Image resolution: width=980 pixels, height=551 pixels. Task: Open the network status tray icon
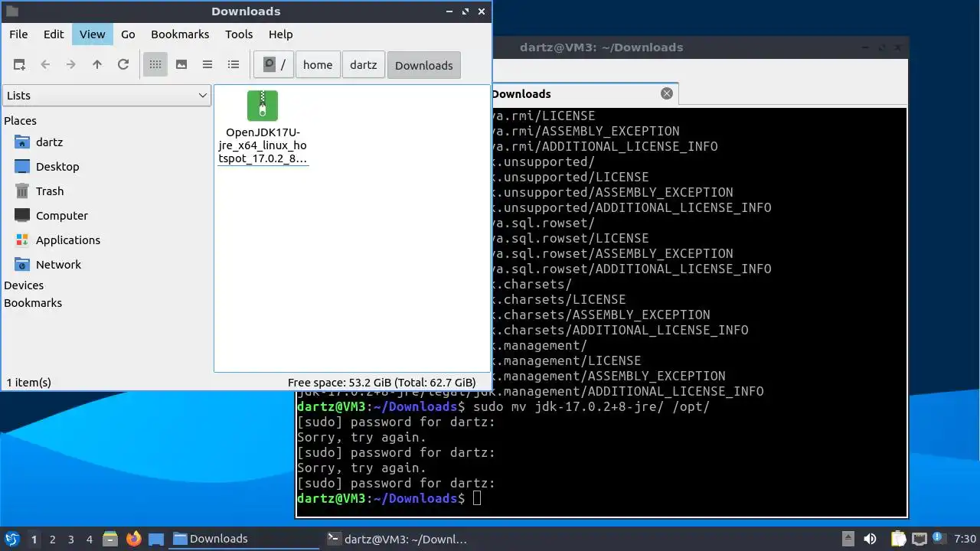pos(920,539)
